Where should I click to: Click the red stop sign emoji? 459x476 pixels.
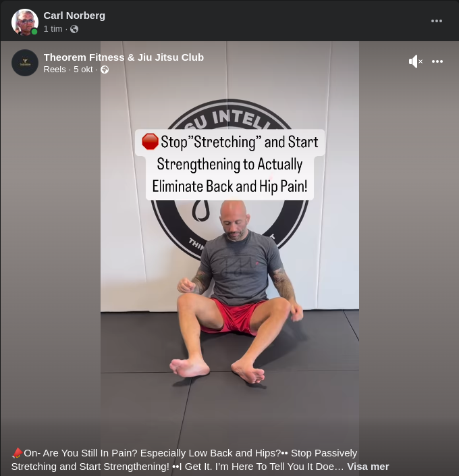(151, 142)
